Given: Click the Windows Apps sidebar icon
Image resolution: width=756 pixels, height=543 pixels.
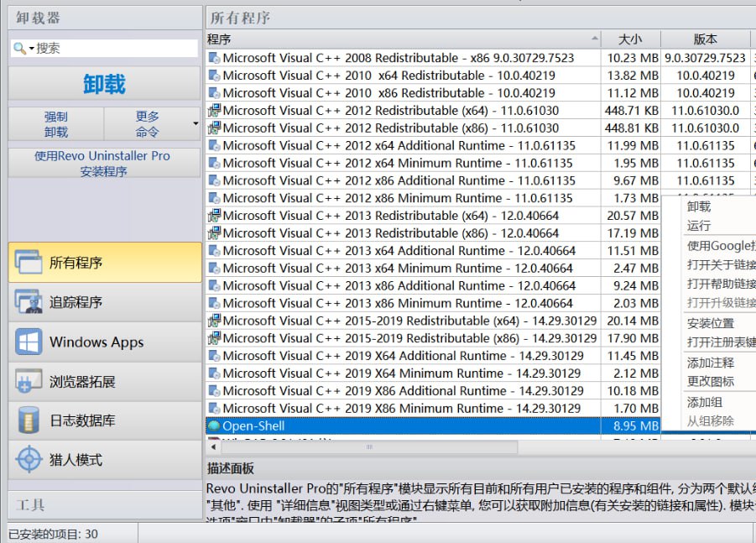Looking at the screenshot, I should tap(29, 342).
